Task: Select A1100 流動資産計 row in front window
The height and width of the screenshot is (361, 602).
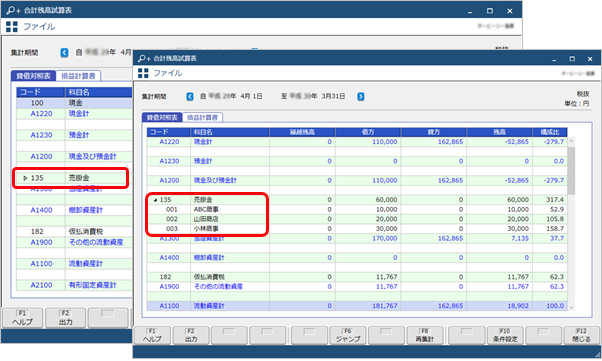Action: (x=357, y=306)
